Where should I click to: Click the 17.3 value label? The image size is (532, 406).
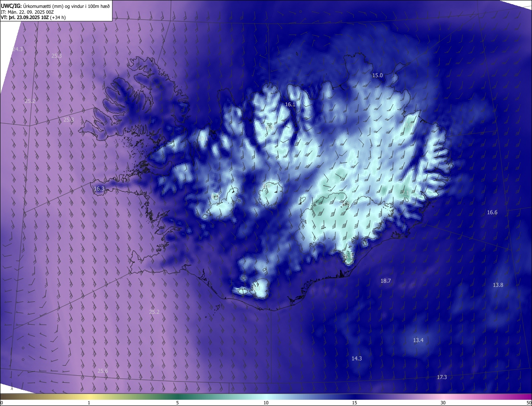coord(442,377)
